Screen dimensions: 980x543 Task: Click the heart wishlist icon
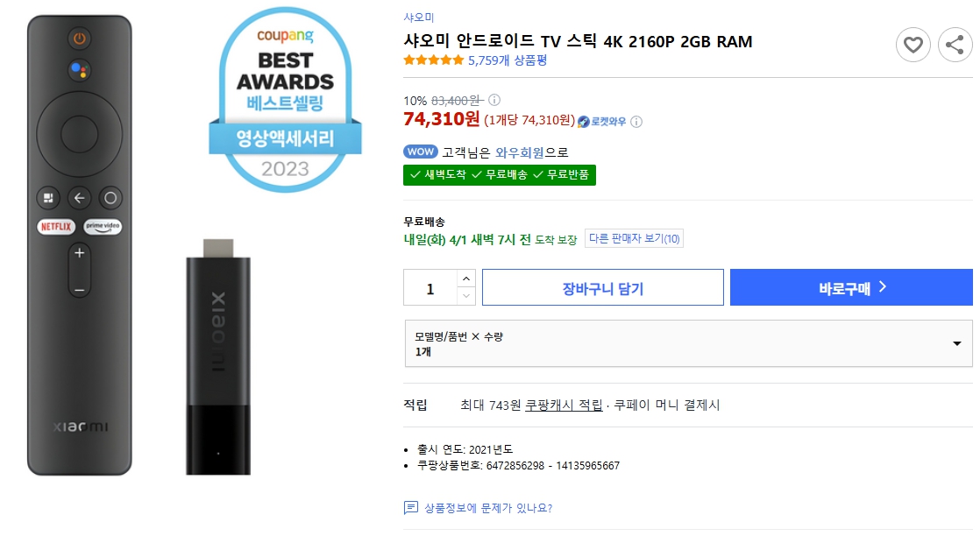click(913, 45)
